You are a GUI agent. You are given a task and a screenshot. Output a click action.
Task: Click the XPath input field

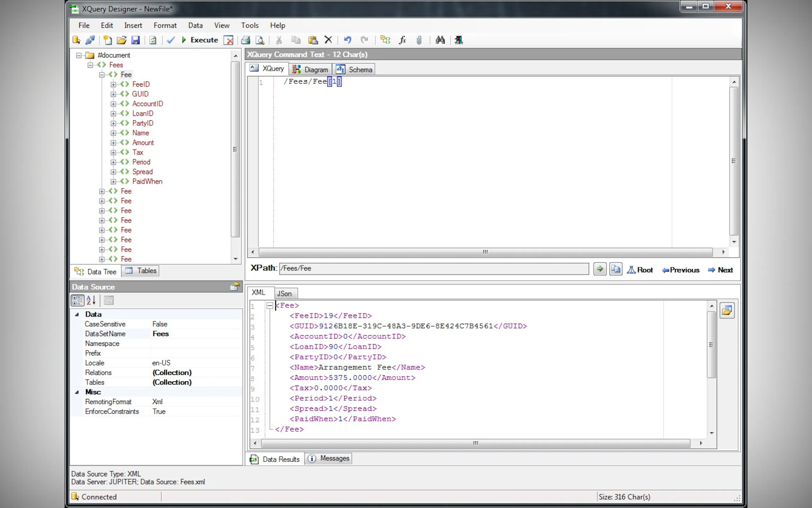click(433, 268)
